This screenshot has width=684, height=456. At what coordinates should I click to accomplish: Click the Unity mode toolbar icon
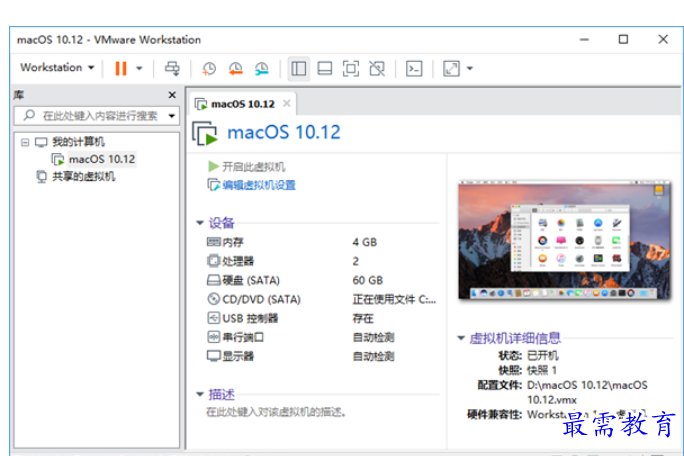coord(377,69)
